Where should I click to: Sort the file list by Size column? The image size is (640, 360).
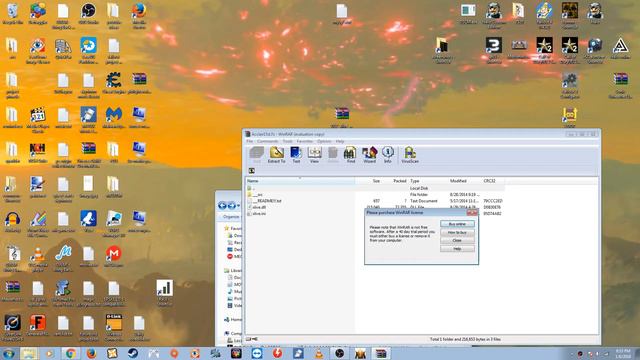coord(369,181)
